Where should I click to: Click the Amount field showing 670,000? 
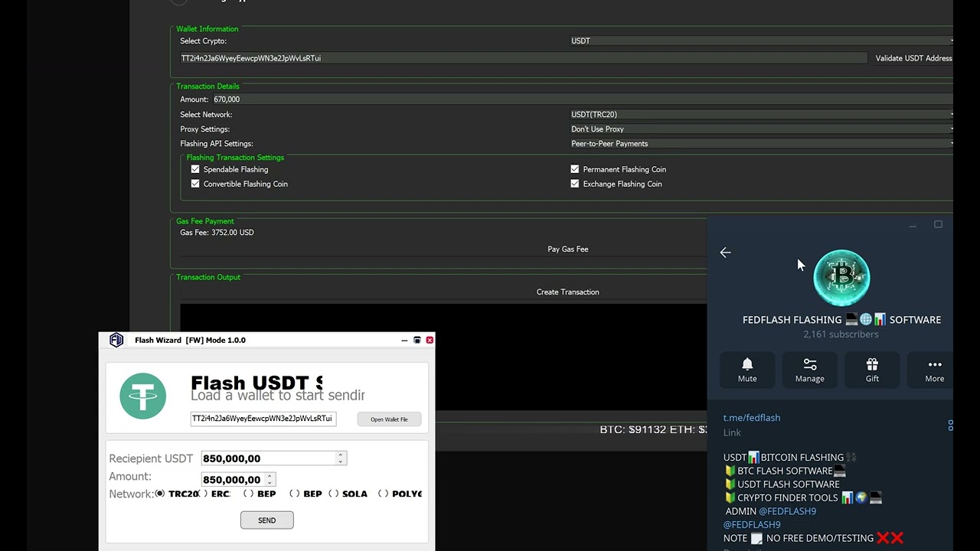[582, 99]
